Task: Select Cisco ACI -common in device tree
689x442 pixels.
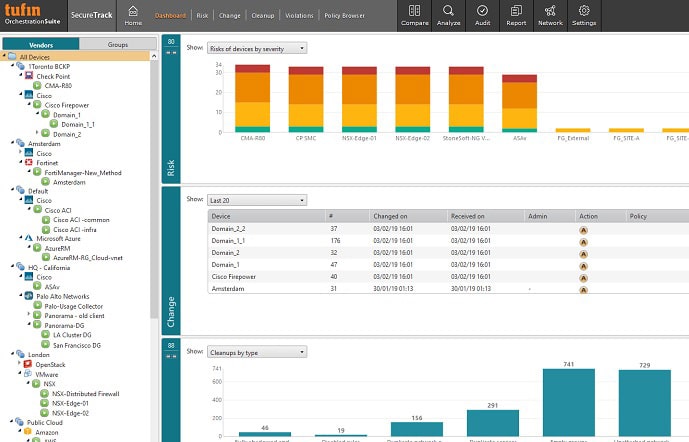Action: [x=81, y=220]
